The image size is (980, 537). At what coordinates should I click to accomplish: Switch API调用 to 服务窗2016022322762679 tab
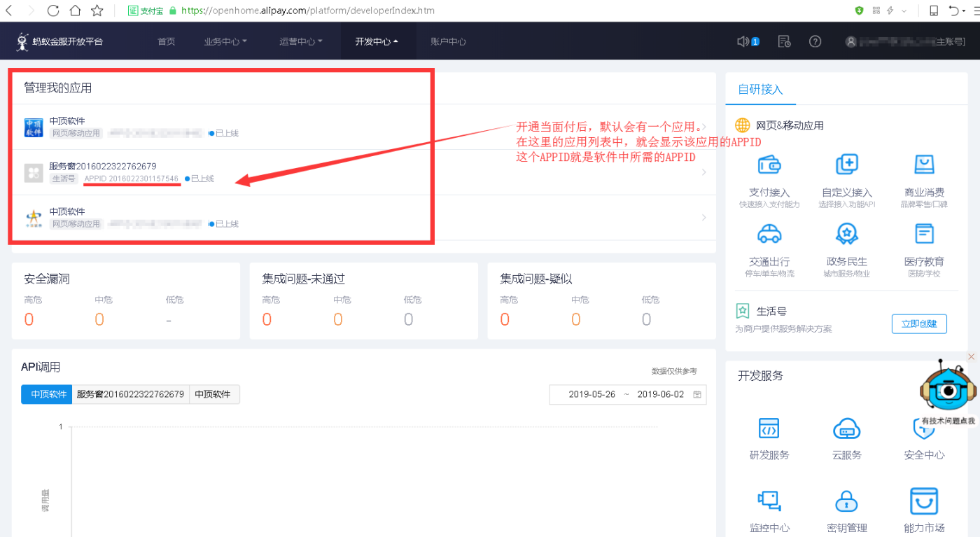131,394
